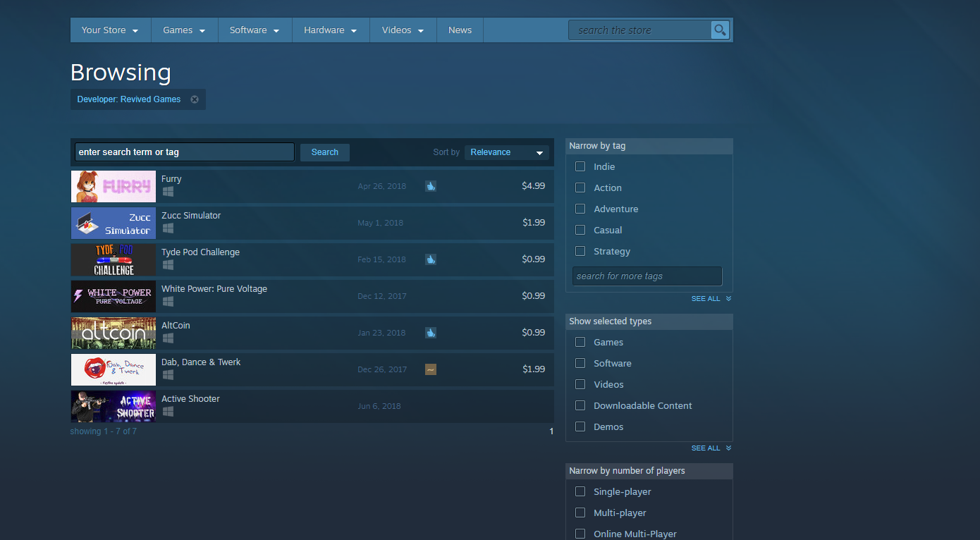The height and width of the screenshot is (540, 980).
Task: Open the Furry game thumbnail
Action: coord(114,186)
